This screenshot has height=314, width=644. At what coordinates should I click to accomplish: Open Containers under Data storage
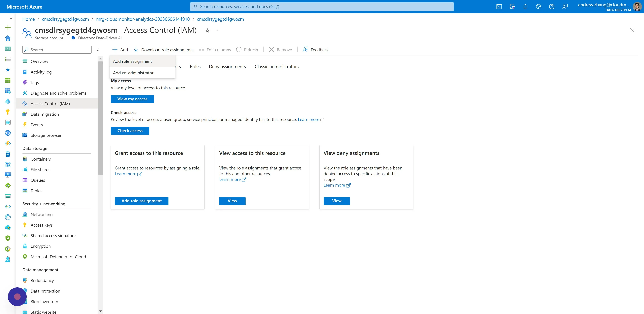(x=57, y=159)
